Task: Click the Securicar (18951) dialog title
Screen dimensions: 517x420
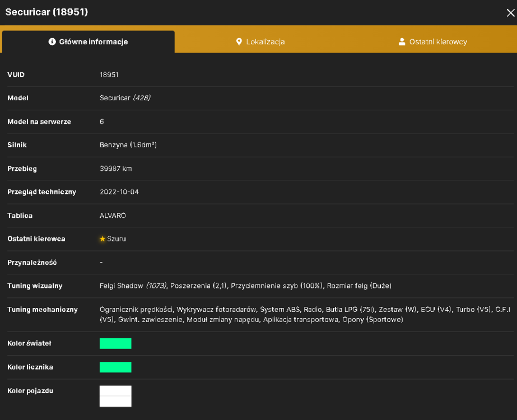Action: [46, 12]
